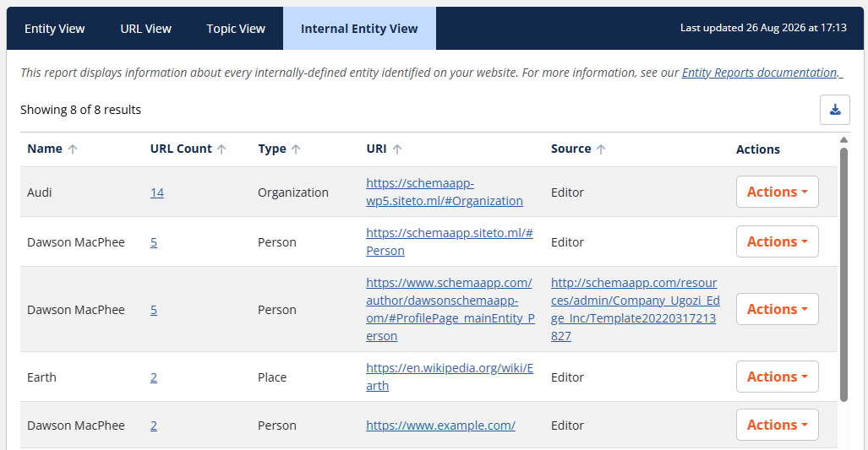Open the Topic View tab
Viewport: 868px width, 450px height.
(236, 29)
